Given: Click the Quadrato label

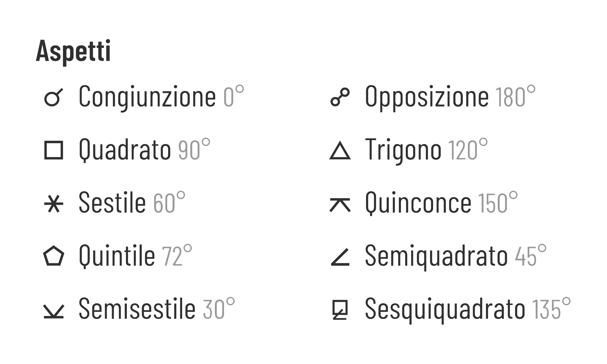Looking at the screenshot, I should (x=125, y=150).
